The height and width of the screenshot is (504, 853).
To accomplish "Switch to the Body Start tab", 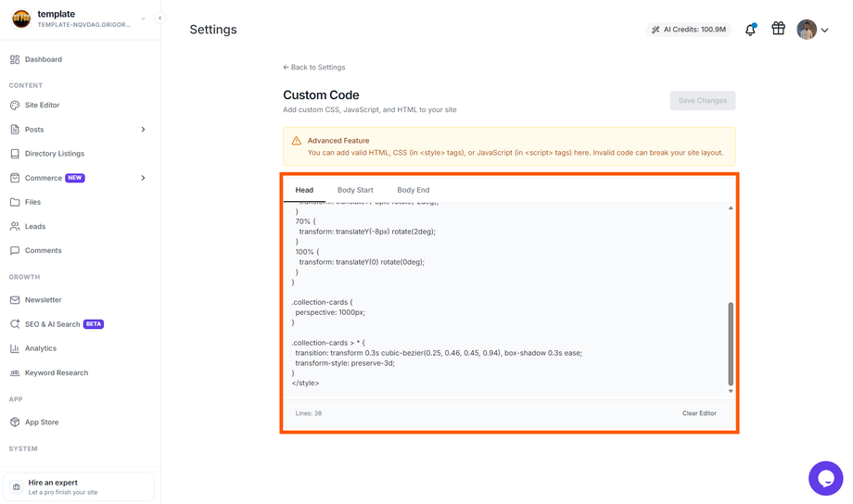I will (355, 190).
